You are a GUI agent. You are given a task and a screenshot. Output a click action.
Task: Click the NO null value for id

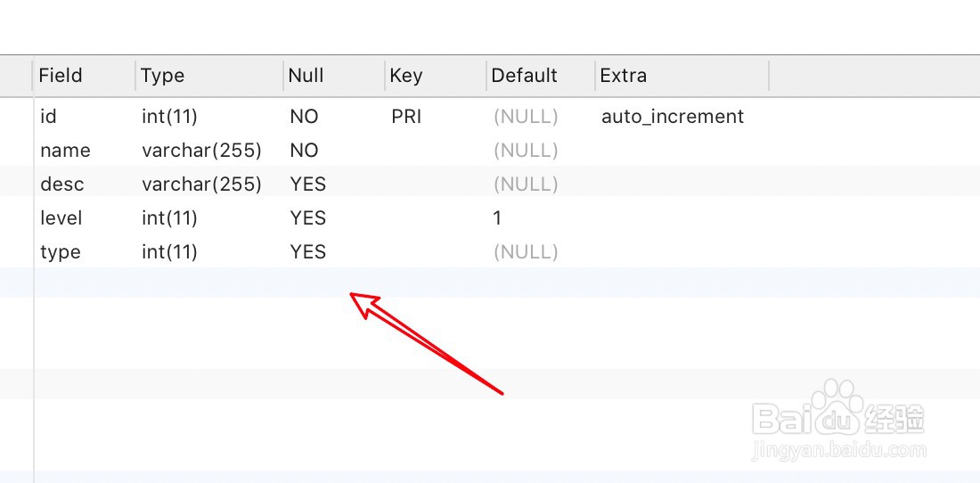304,116
